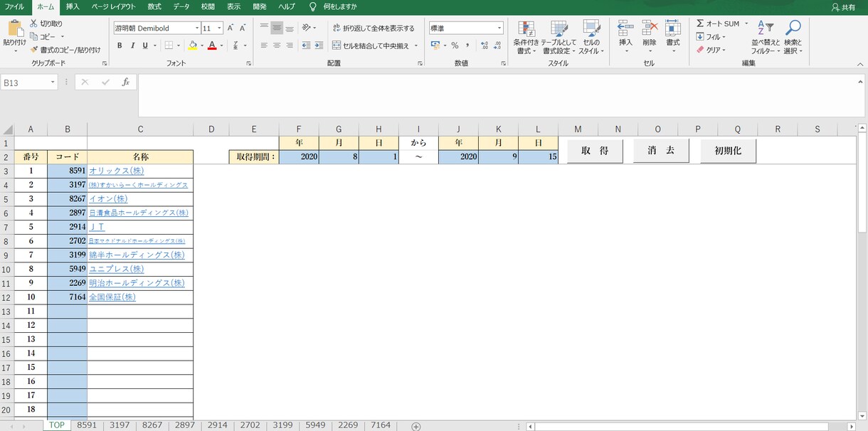The width and height of the screenshot is (868, 431).
Task: Align text to the right
Action: pos(290,46)
